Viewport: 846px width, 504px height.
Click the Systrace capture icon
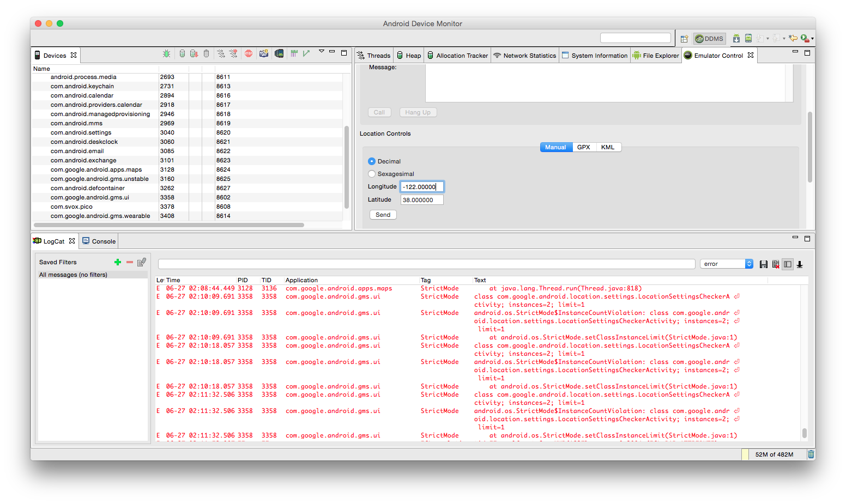294,53
